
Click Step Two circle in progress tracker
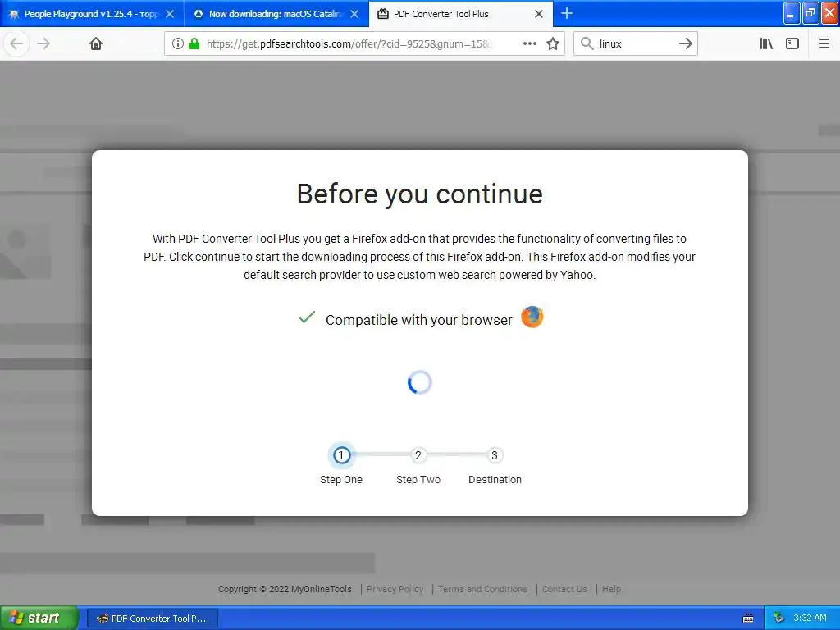click(x=418, y=455)
